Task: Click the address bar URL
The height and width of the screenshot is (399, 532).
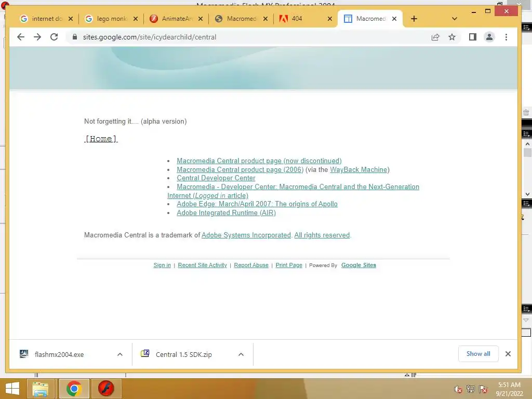Action: point(150,37)
